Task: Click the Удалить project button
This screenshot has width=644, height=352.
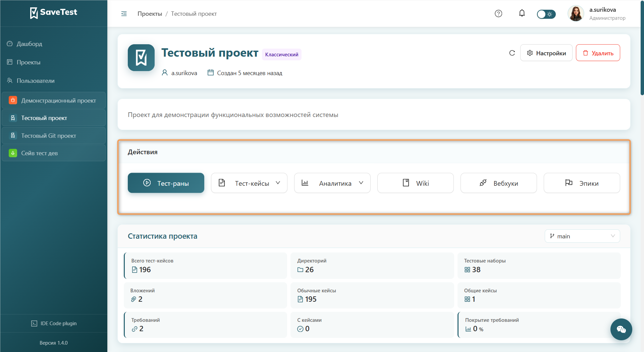Action: (x=598, y=53)
